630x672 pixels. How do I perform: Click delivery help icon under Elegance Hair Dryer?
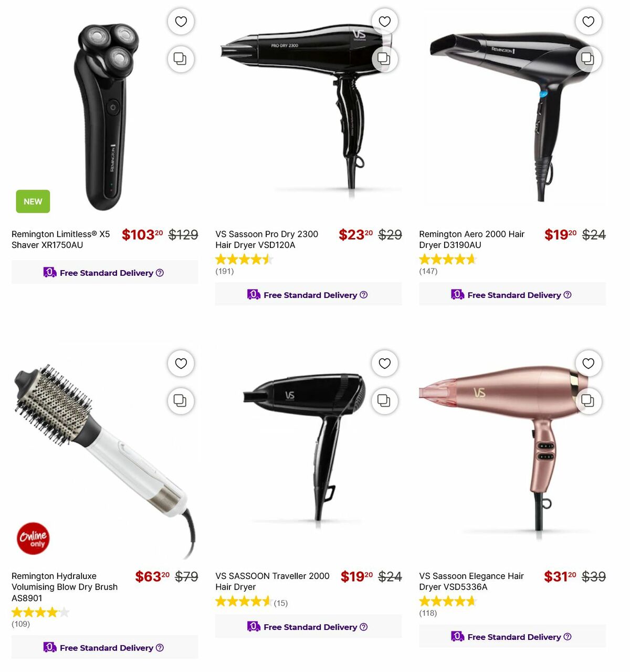[568, 637]
